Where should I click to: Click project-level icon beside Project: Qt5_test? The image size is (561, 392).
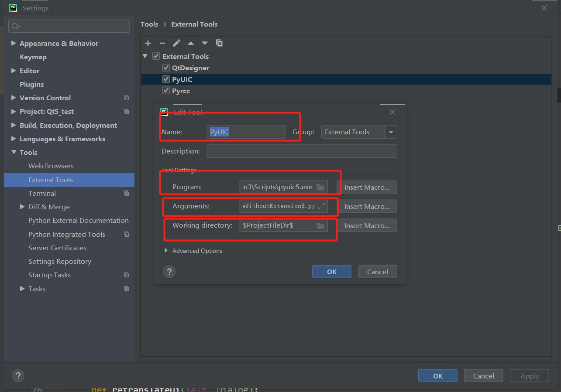126,112
